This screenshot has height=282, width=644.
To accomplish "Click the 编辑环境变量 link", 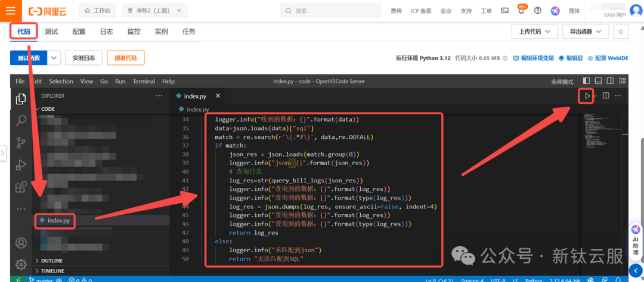I will (x=534, y=58).
